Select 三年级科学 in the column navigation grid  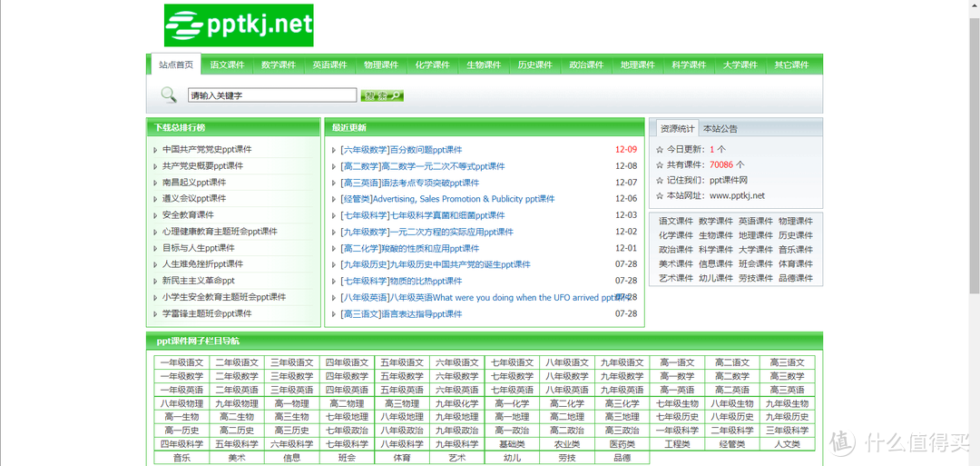pyautogui.click(x=787, y=431)
